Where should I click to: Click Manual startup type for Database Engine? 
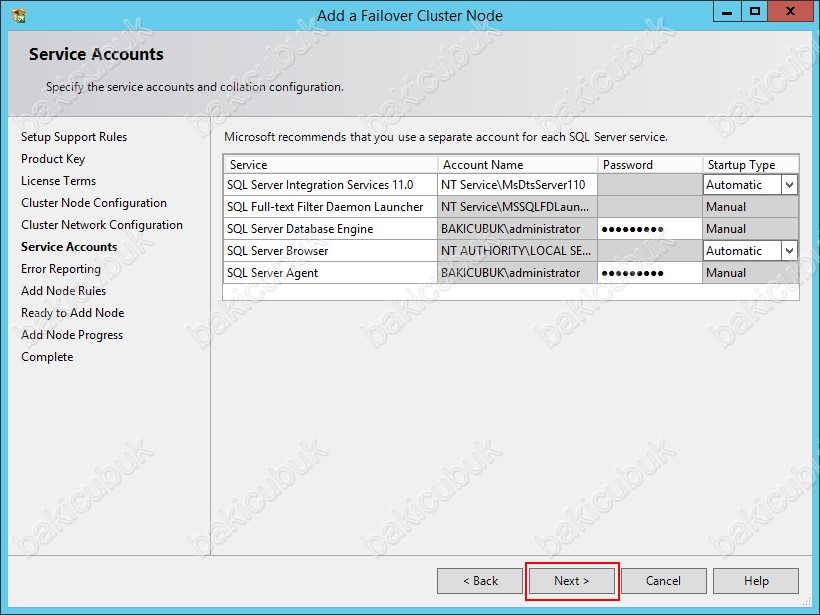750,229
